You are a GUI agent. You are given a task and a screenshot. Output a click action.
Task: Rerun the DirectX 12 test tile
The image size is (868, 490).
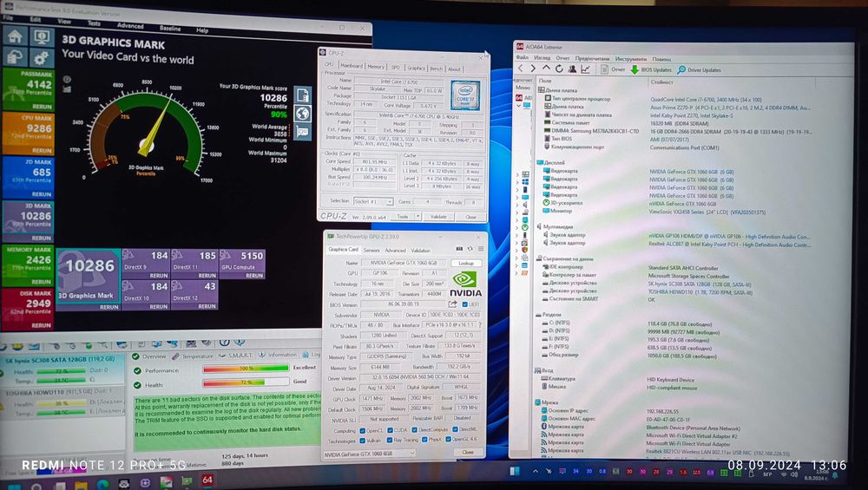coord(207,306)
